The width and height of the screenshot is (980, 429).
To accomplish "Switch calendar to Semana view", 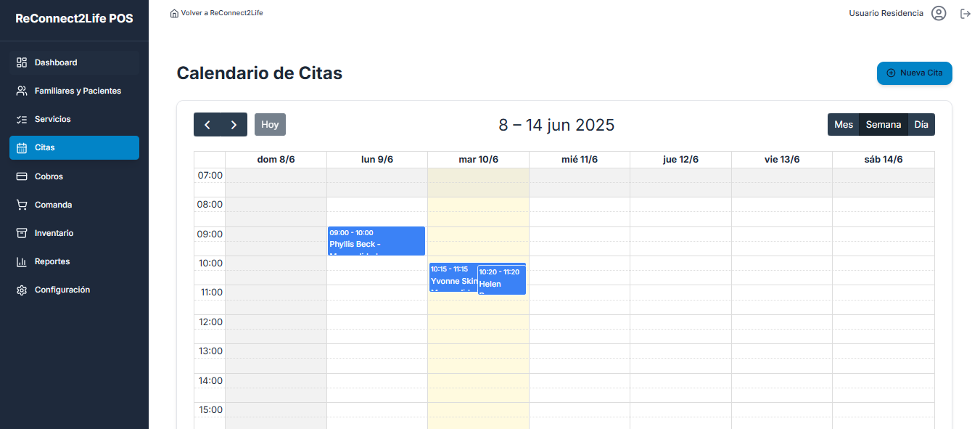I will [884, 124].
